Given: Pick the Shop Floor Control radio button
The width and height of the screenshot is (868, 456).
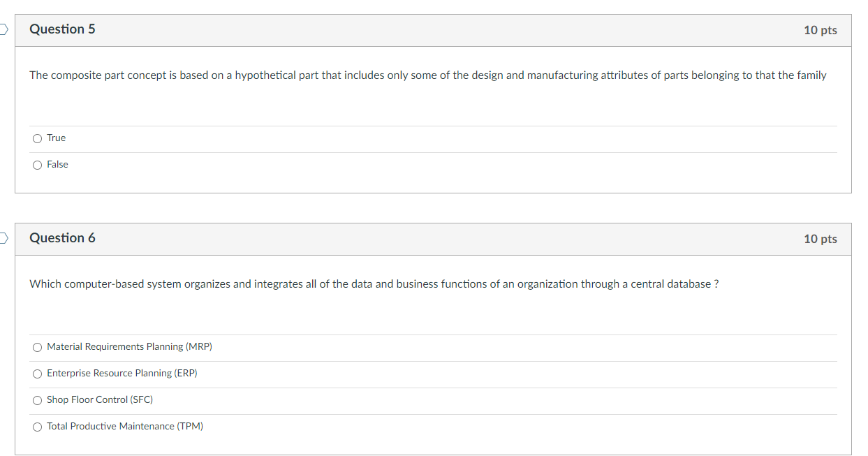Looking at the screenshot, I should click(x=37, y=400).
